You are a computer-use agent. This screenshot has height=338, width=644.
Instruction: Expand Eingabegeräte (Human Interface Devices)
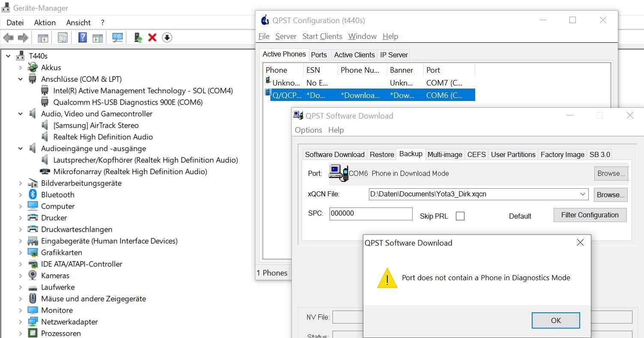point(20,241)
